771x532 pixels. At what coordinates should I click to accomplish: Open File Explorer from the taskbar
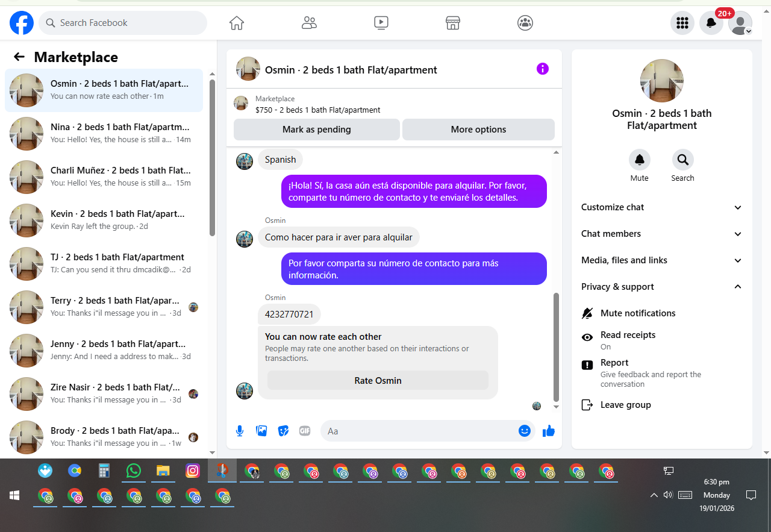pos(163,471)
